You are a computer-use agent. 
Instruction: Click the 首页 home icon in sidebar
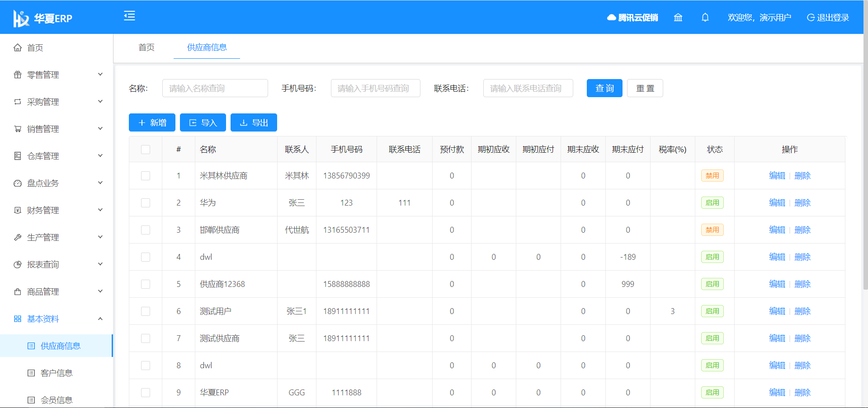[18, 48]
